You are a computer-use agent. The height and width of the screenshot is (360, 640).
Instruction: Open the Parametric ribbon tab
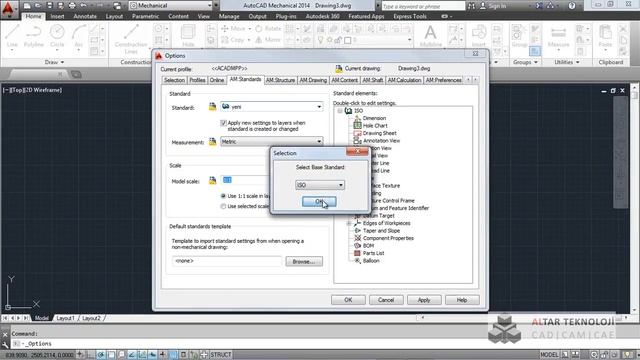coord(145,17)
